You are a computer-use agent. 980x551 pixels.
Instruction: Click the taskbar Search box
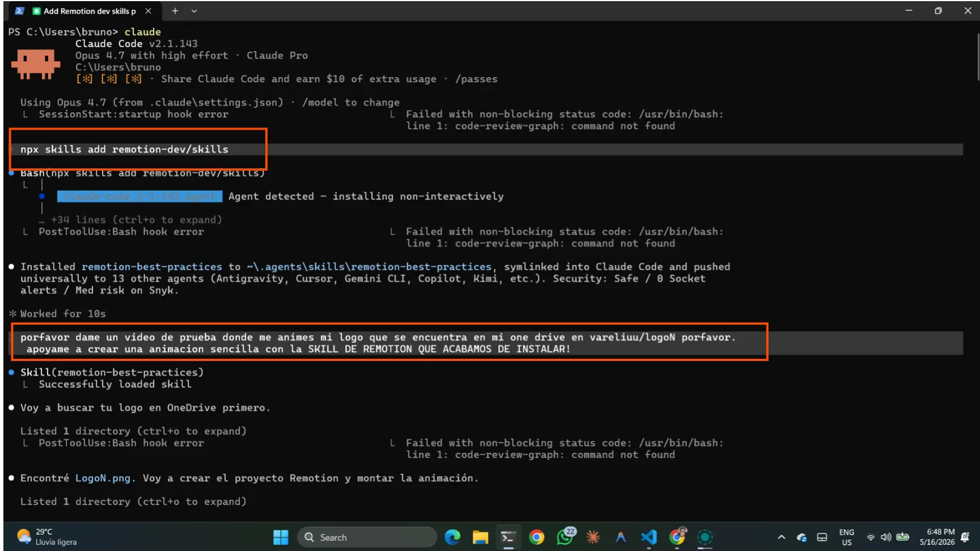click(x=367, y=537)
